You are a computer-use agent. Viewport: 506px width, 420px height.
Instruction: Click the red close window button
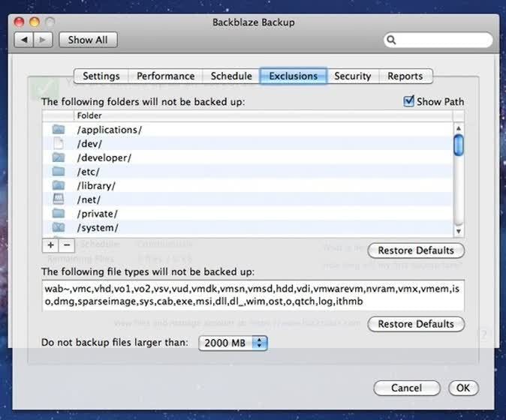pos(20,22)
